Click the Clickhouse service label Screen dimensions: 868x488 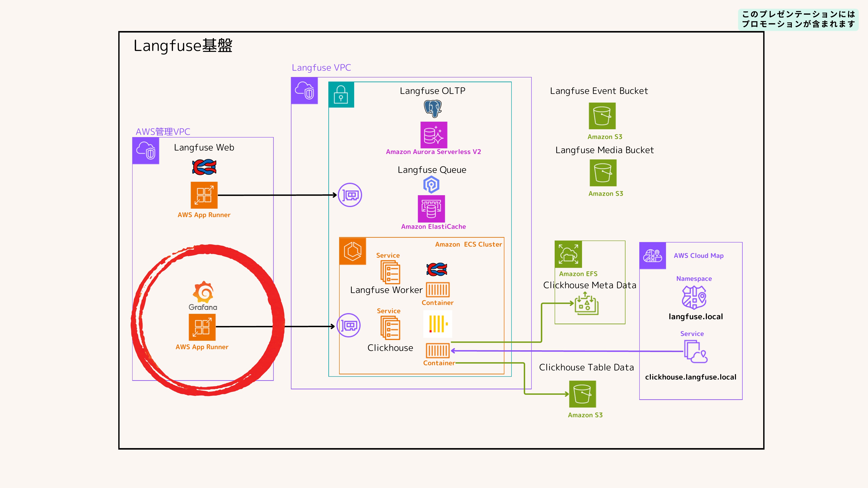pyautogui.click(x=390, y=348)
